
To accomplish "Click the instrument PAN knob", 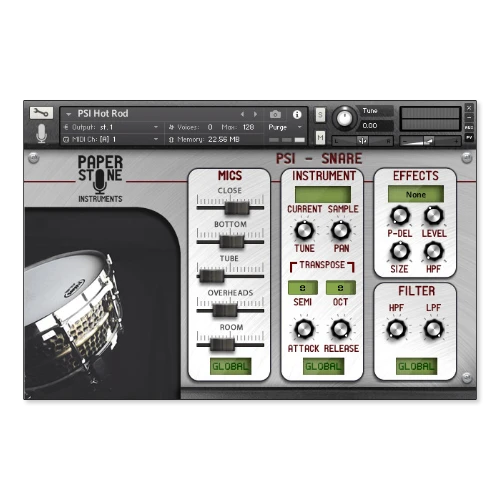I will point(341,230).
